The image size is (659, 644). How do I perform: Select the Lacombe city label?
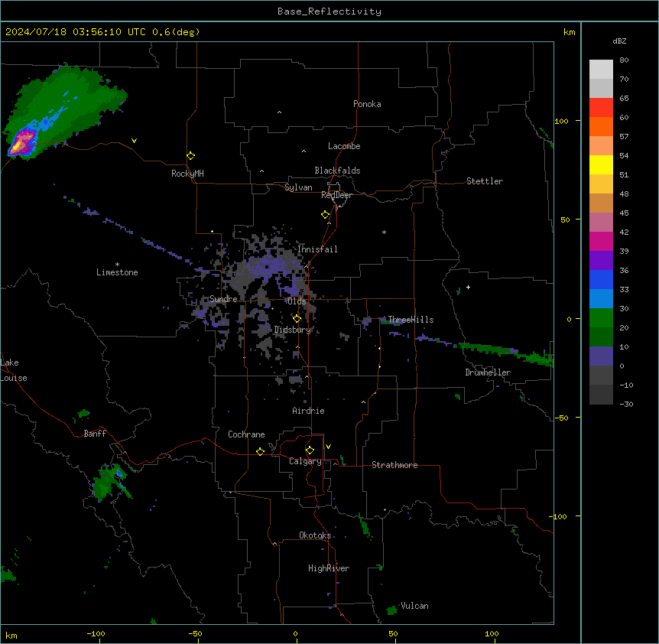(344, 146)
